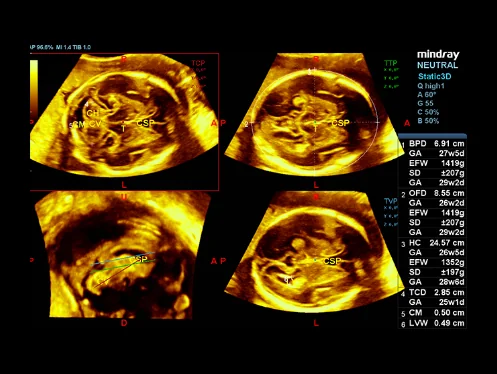The height and width of the screenshot is (374, 497).
Task: Click the Static3D mode label
Action: click(x=435, y=76)
